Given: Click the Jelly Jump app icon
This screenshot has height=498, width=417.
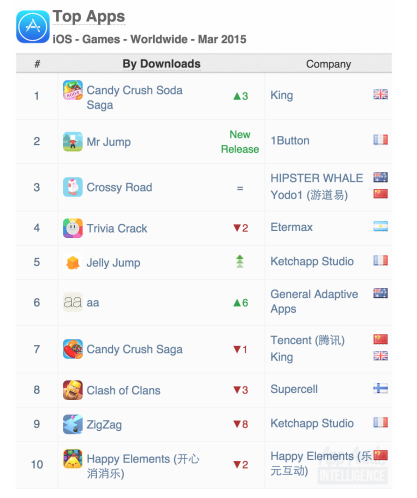Looking at the screenshot, I should (x=73, y=262).
